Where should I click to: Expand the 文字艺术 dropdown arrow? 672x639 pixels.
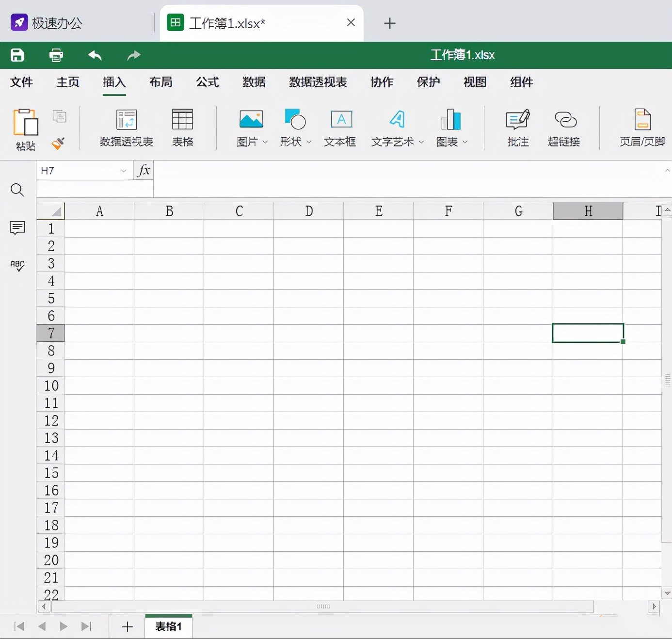421,142
